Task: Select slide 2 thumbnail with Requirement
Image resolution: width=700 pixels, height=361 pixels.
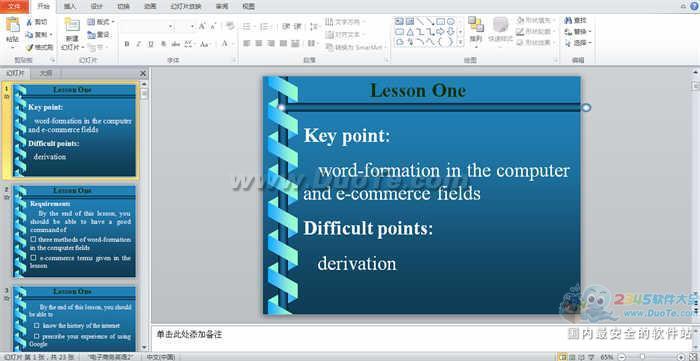Action: [x=74, y=231]
